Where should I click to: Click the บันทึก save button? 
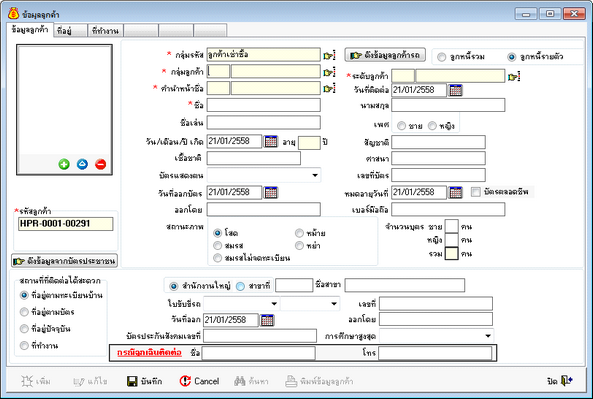[x=144, y=381]
